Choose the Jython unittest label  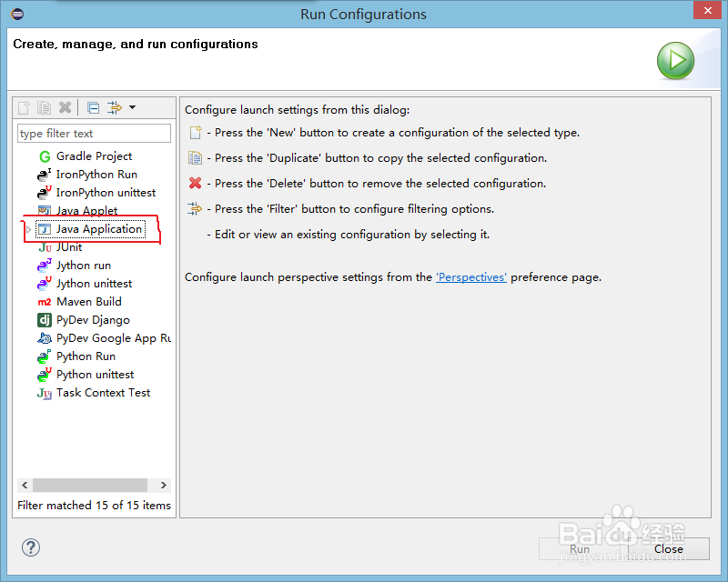95,284
